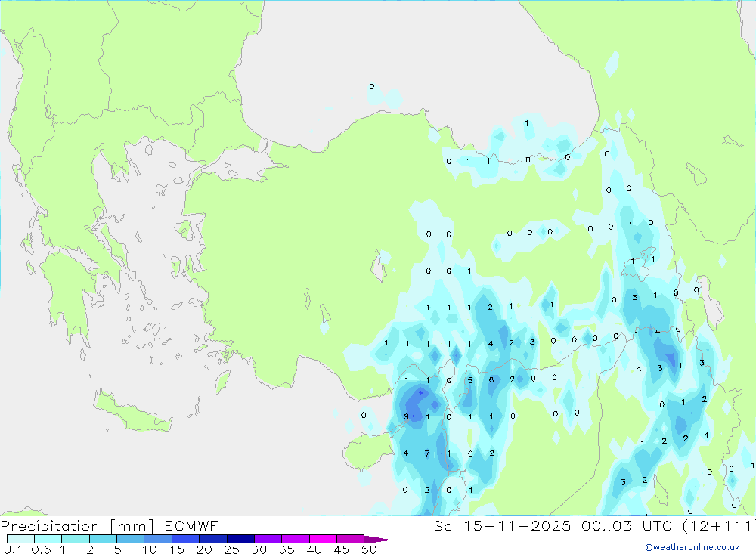Click the '5' precipitation value on the map
Viewport: 756px width, 554px height.
[470, 380]
